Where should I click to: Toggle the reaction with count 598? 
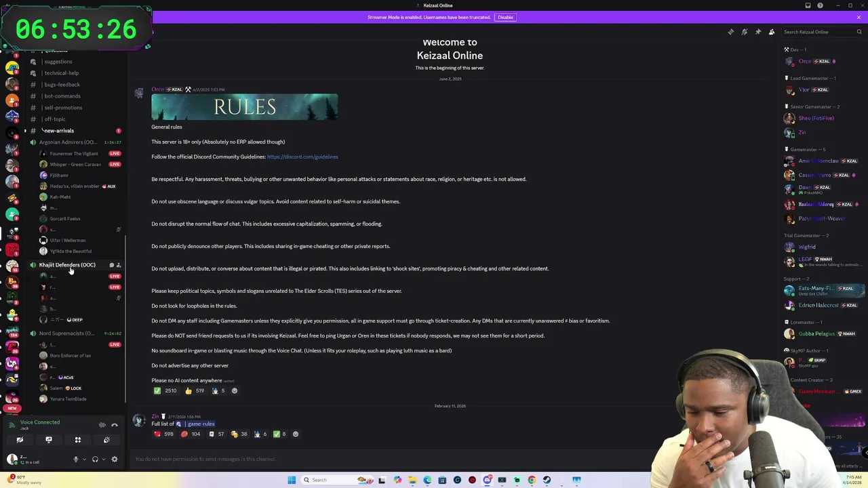164,434
